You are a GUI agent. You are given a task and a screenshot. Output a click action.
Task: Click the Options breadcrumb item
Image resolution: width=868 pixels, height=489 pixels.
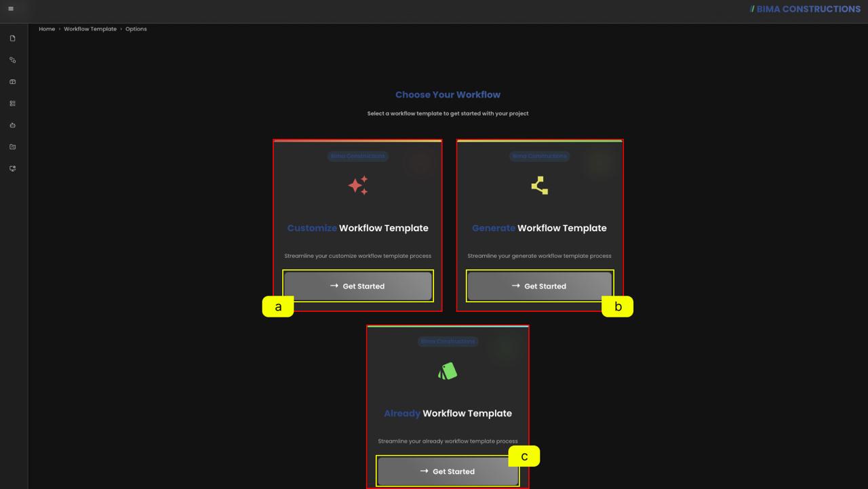tap(136, 29)
